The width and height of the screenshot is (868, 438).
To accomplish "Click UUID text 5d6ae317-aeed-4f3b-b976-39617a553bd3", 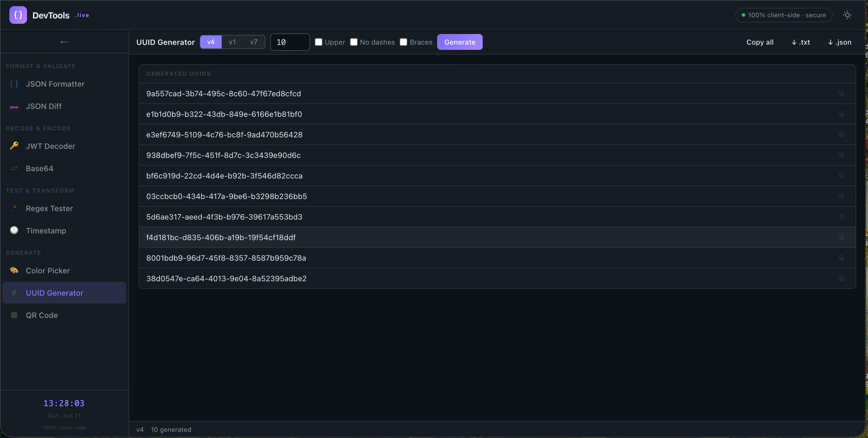I will (x=224, y=217).
